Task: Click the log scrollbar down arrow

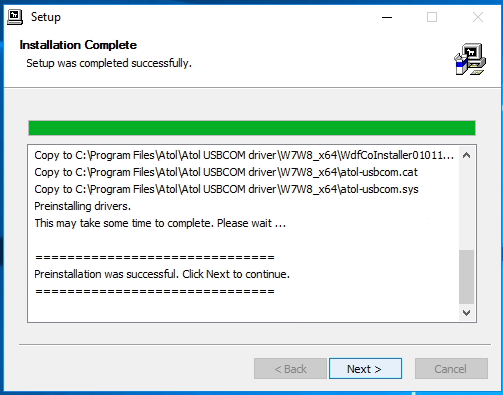Action: click(x=466, y=313)
